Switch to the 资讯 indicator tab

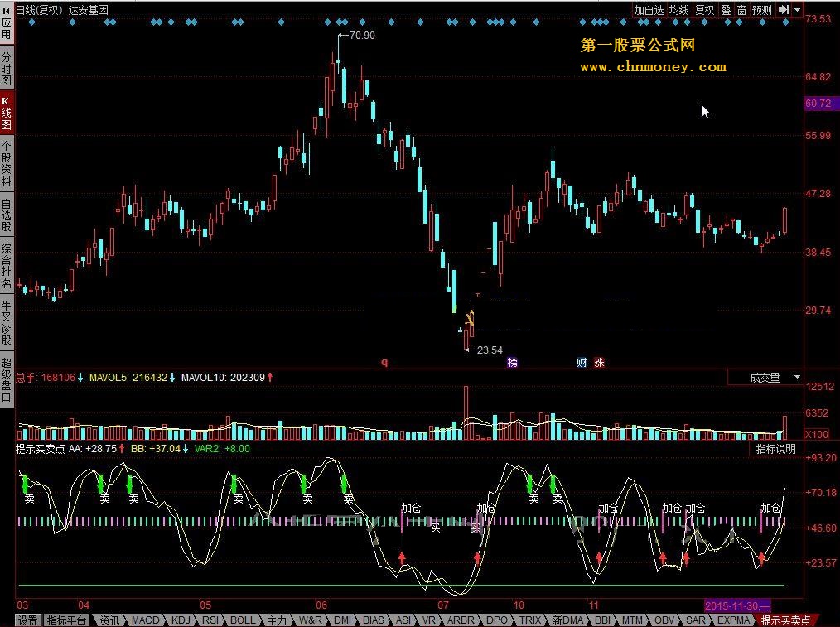coord(110,620)
